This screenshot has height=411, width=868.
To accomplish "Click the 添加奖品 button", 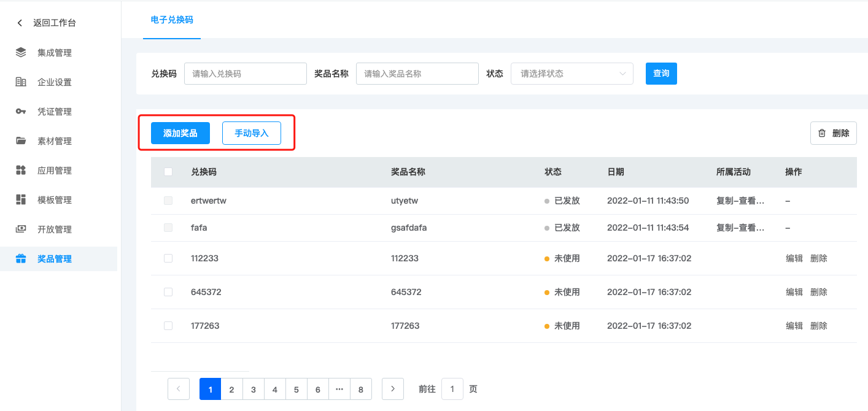I will (x=180, y=133).
